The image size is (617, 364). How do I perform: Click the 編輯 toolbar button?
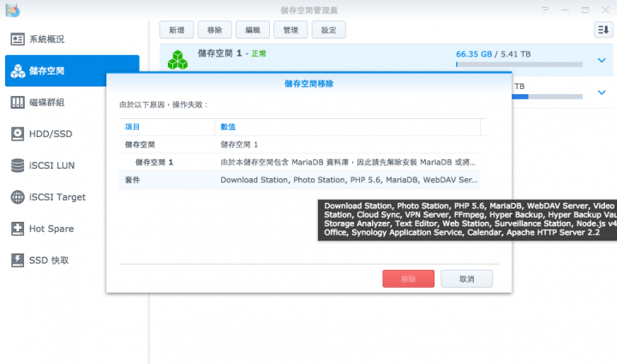(253, 30)
